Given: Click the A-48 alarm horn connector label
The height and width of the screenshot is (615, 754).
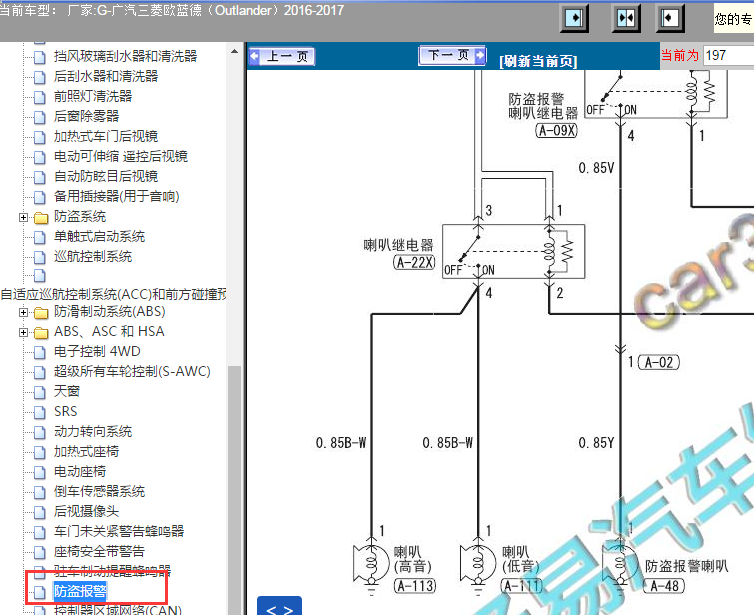Looking at the screenshot, I should [664, 586].
